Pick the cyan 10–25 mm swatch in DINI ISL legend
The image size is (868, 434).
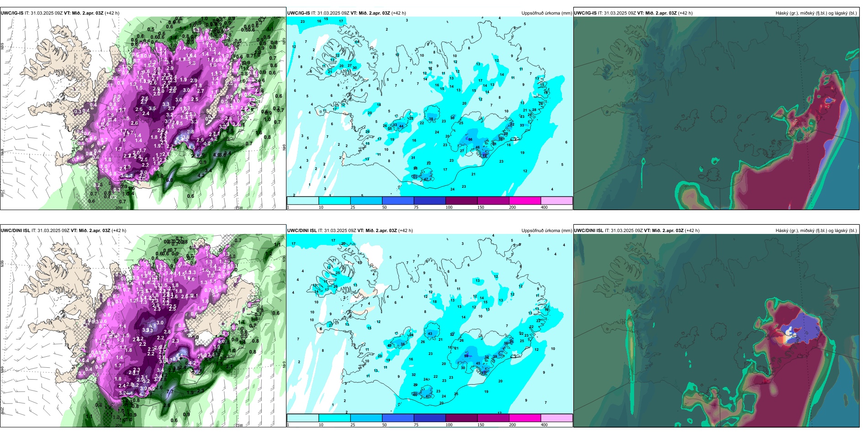(334, 418)
